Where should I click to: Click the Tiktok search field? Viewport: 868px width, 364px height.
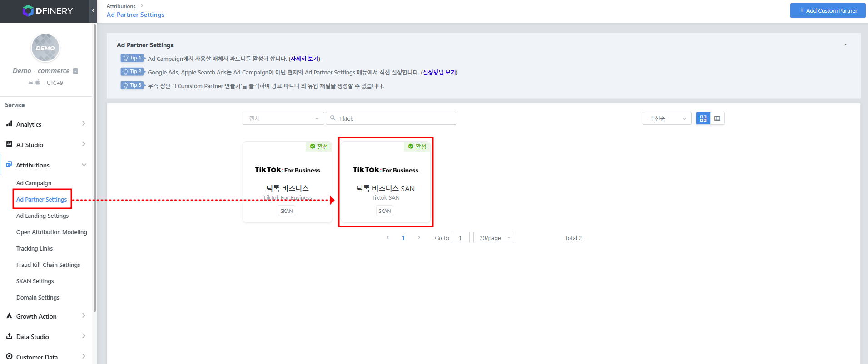coord(391,118)
